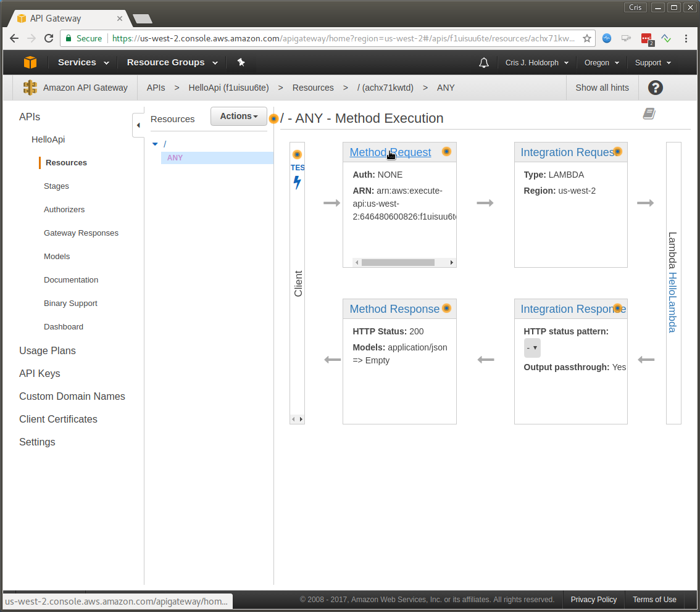Click the Terms of Use footer link

pos(654,600)
